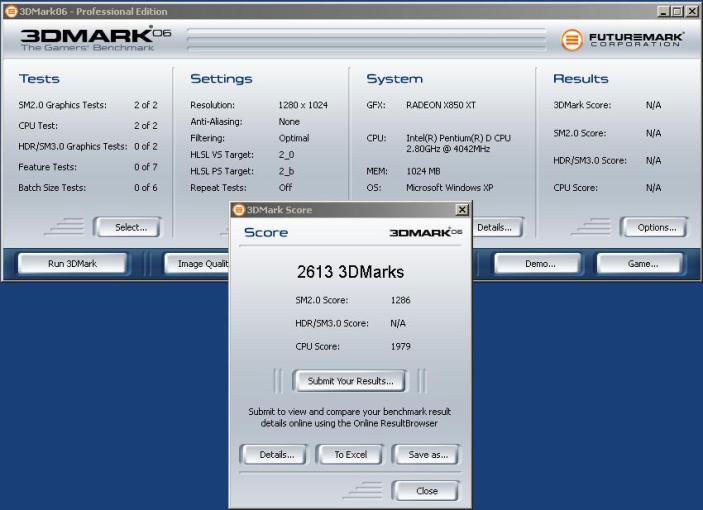Screen dimensions: 703x510
Task: Close the Score dialog via Close button
Action: click(427, 491)
